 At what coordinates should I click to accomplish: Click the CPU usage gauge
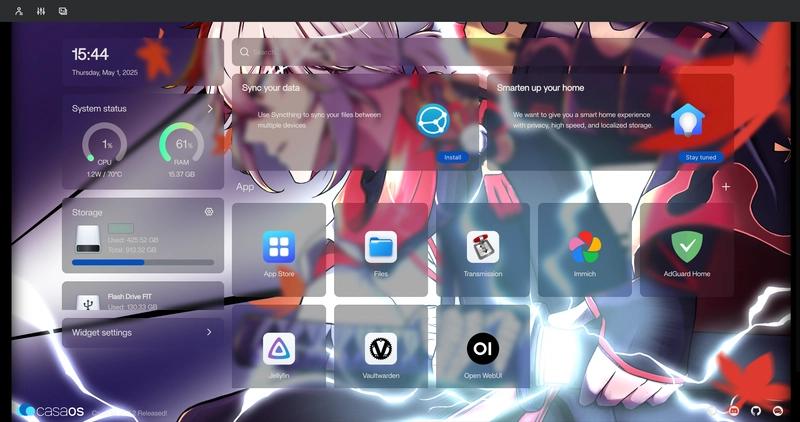(x=105, y=144)
